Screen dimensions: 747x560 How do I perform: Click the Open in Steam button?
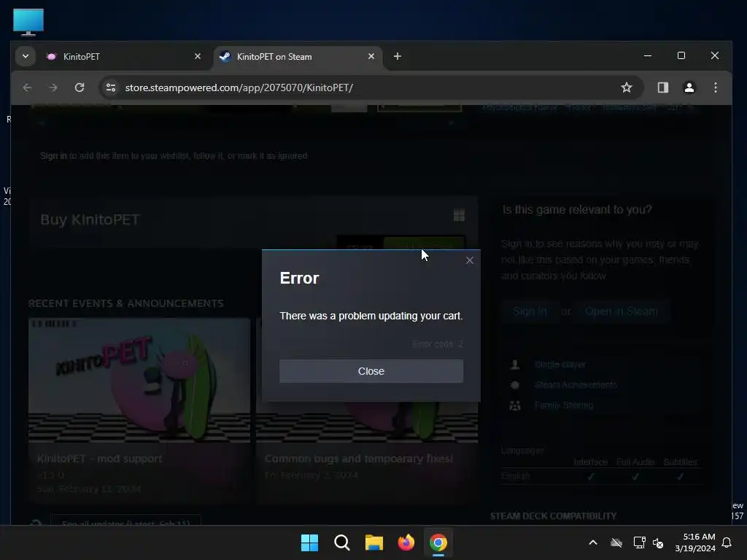point(622,311)
